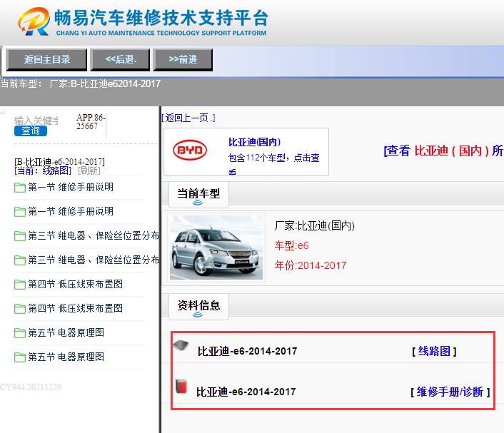Click APP.86-25667 text

(x=91, y=122)
